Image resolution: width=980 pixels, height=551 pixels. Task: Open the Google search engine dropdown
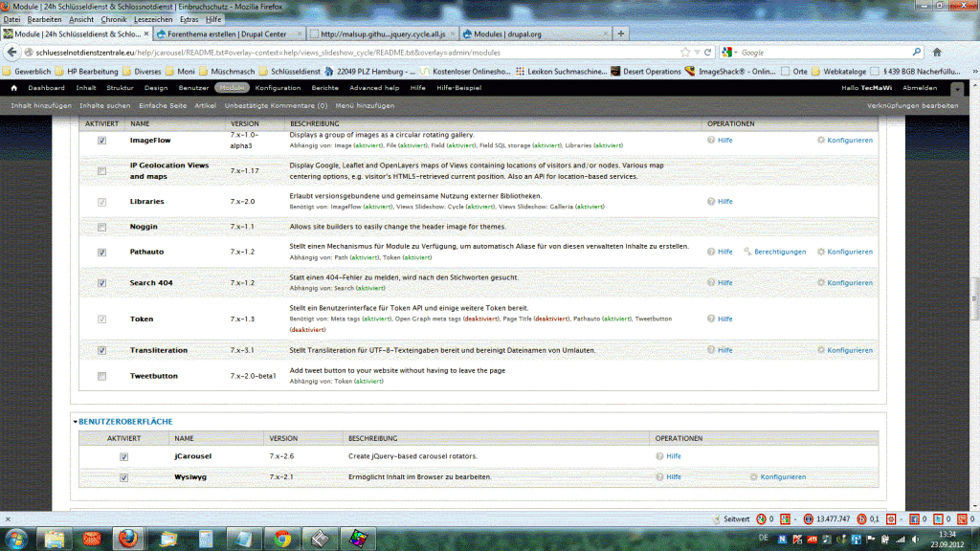[x=730, y=53]
